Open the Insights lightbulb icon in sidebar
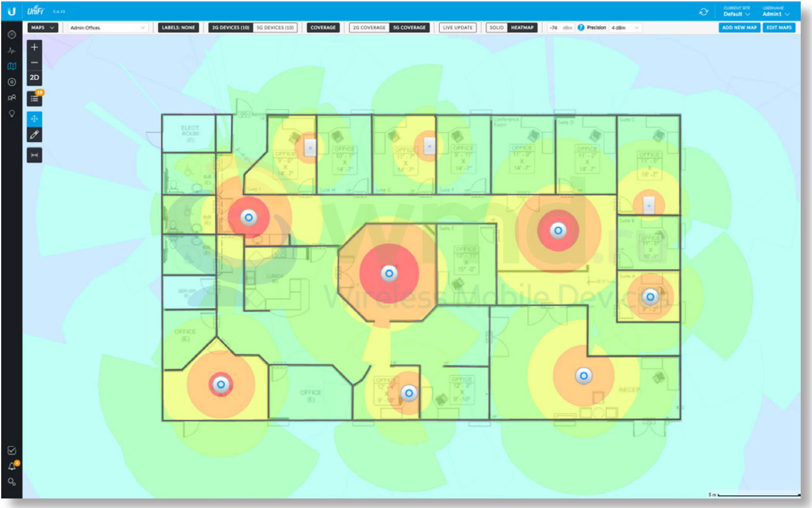812x508 pixels. 11,113
